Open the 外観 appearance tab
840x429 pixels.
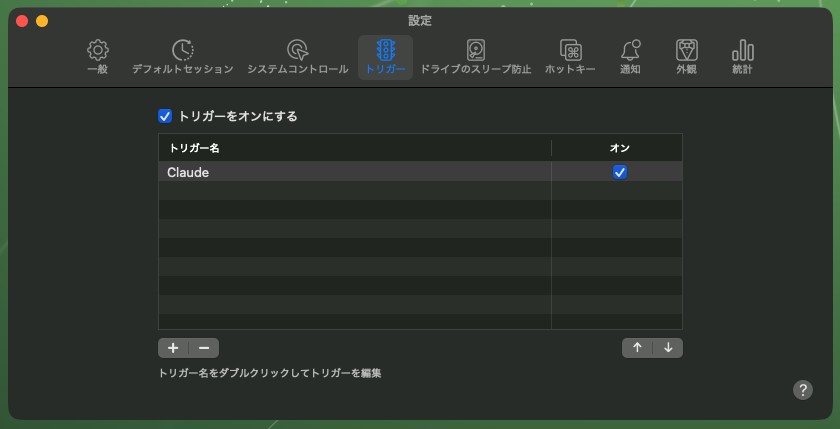coord(686,57)
